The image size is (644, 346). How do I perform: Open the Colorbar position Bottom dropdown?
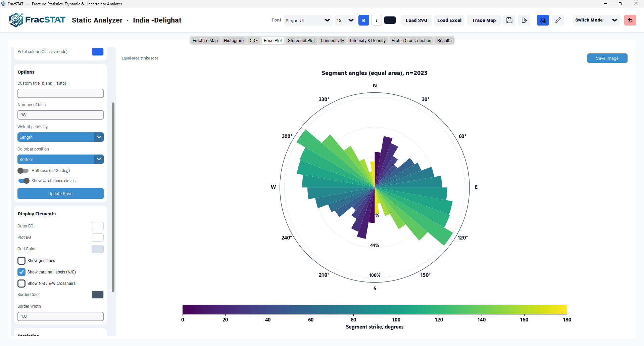pyautogui.click(x=60, y=159)
